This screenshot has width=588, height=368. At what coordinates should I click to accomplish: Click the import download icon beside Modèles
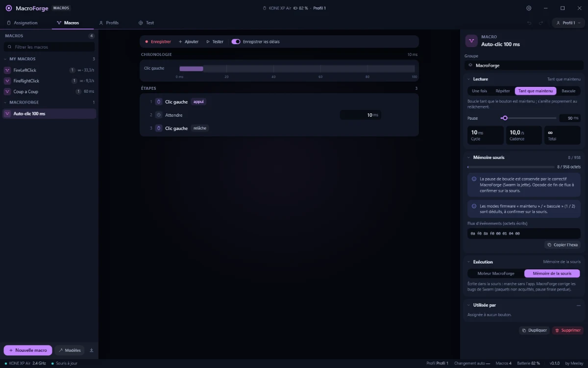[x=92, y=350]
